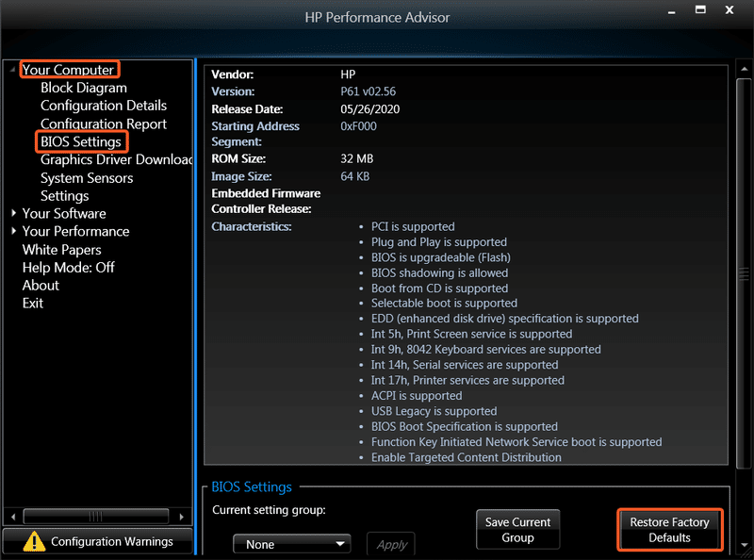Click main panel scrollbar down arrow
754x560 pixels.
[744, 545]
